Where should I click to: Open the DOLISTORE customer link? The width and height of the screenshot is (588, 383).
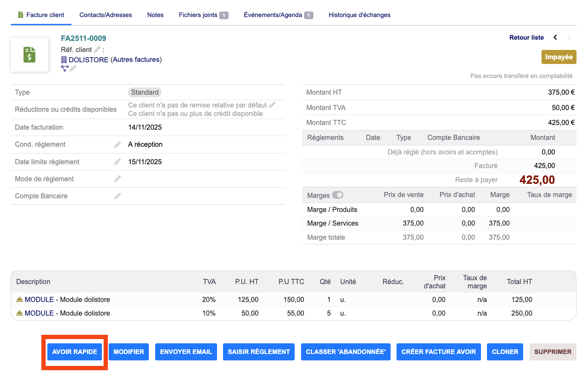coord(88,60)
